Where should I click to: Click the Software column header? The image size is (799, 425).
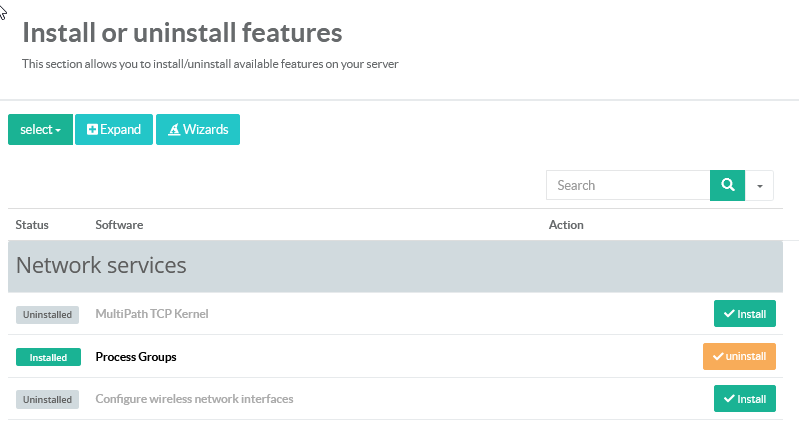pos(119,225)
